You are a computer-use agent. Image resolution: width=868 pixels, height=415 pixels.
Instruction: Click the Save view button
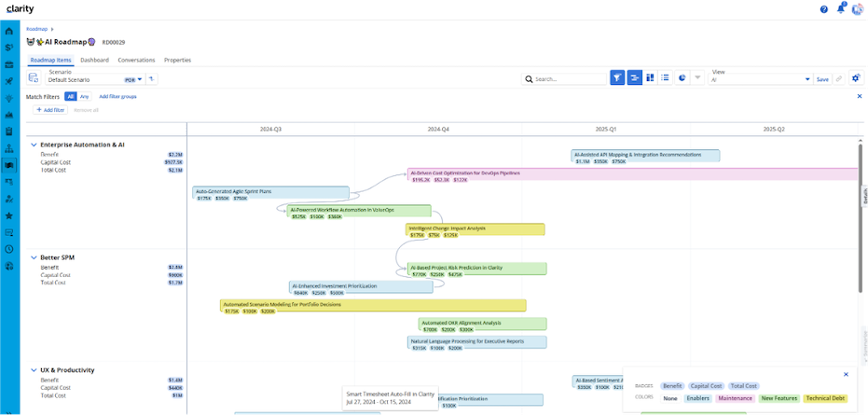point(822,80)
